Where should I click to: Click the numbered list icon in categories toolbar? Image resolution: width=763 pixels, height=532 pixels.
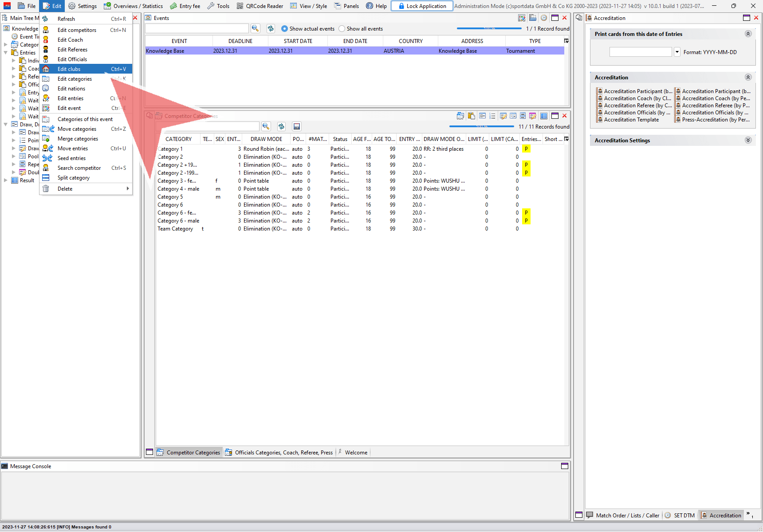click(x=492, y=116)
